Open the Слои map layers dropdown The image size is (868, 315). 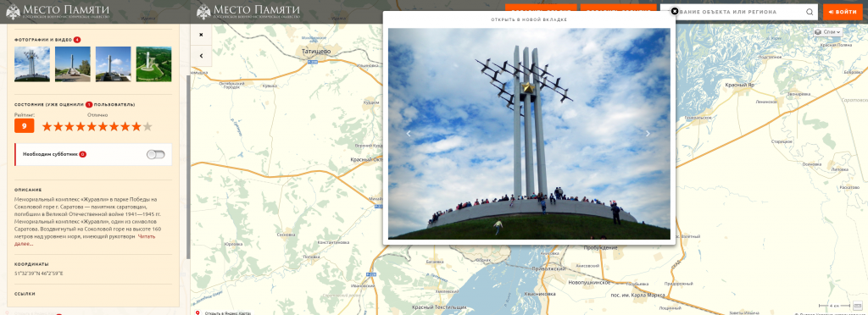click(828, 32)
